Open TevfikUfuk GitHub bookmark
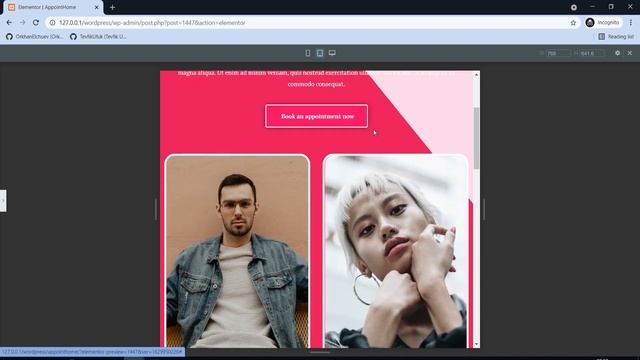 click(98, 37)
